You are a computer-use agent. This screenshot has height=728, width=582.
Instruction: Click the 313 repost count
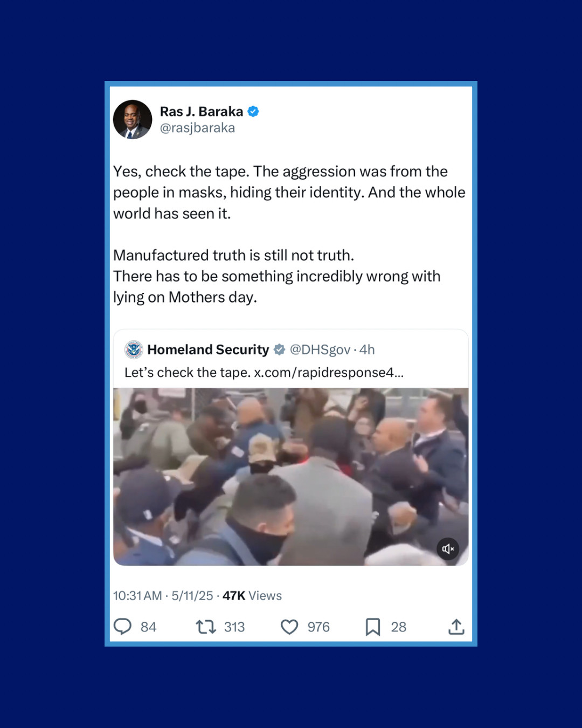click(x=234, y=627)
